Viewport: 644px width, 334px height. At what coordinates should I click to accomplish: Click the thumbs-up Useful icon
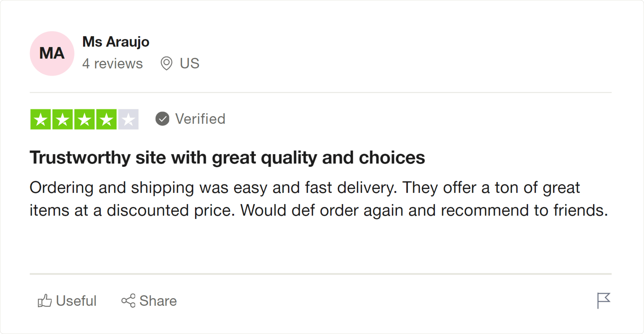45,300
